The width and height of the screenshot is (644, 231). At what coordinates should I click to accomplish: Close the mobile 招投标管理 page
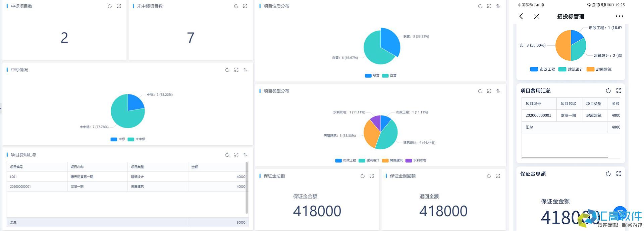click(x=537, y=16)
